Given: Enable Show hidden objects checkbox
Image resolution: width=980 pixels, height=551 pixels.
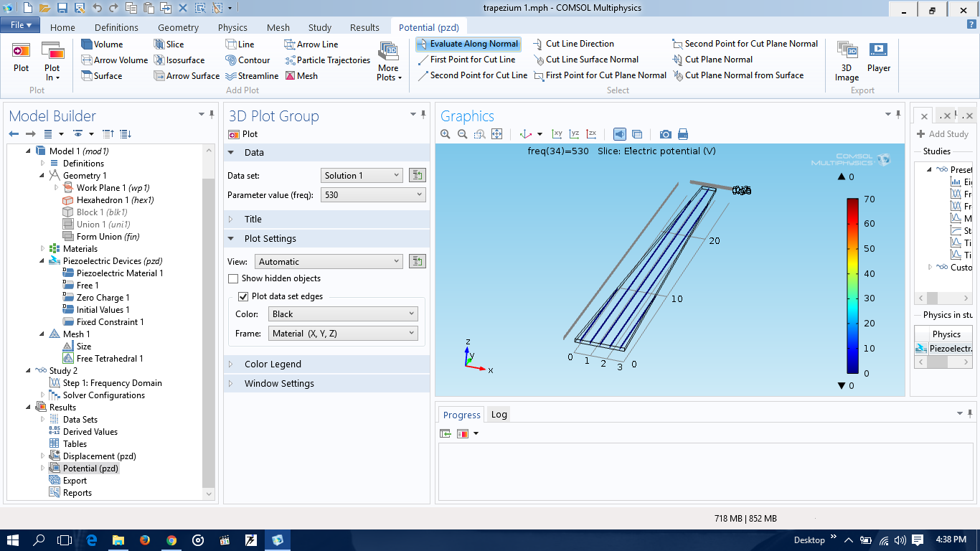Looking at the screenshot, I should tap(233, 278).
